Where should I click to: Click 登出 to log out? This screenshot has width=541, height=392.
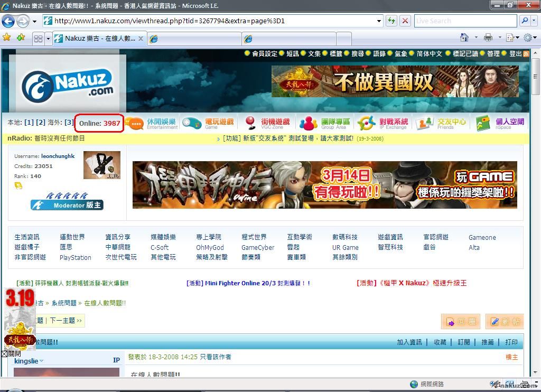click(516, 53)
